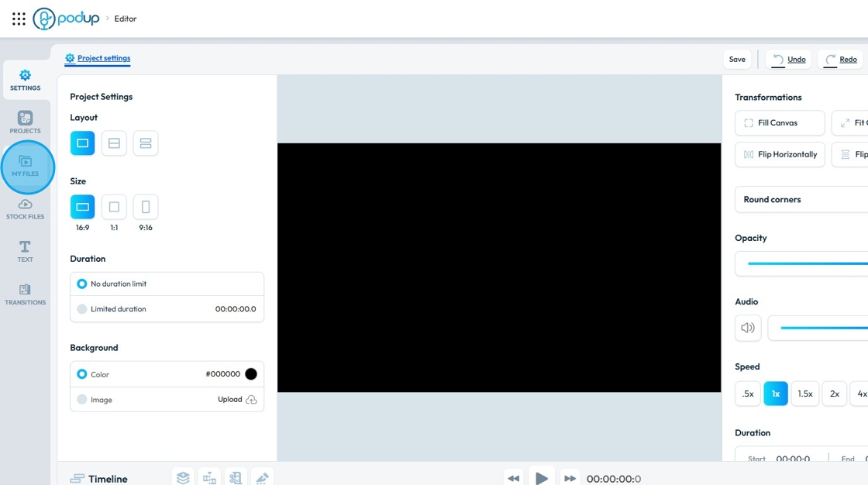The width and height of the screenshot is (868, 485).
Task: Go to the Podup logo home
Action: 66,19
